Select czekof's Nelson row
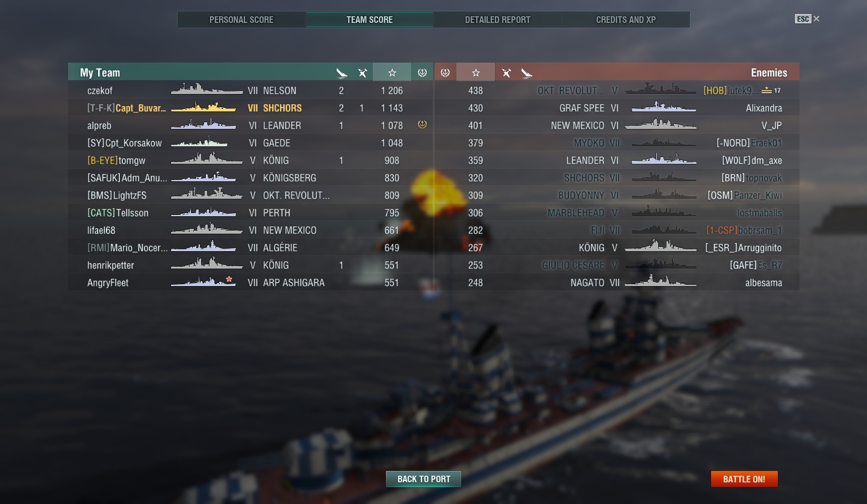 click(250, 90)
